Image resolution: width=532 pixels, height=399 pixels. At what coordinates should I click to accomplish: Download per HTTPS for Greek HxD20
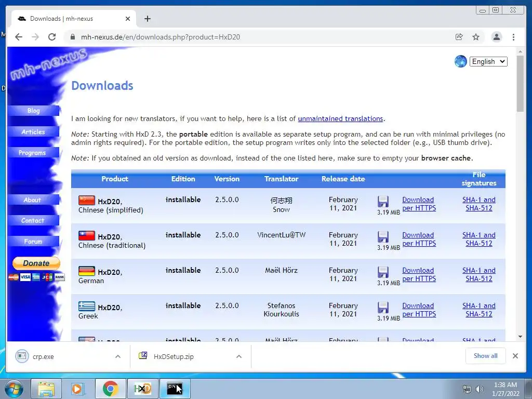[x=419, y=310]
